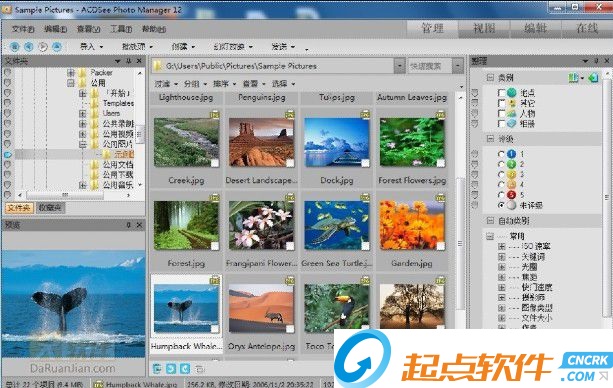Click the Packer folder icon in the tree
Image resolution: width=613 pixels, height=388 pixels.
click(82, 72)
